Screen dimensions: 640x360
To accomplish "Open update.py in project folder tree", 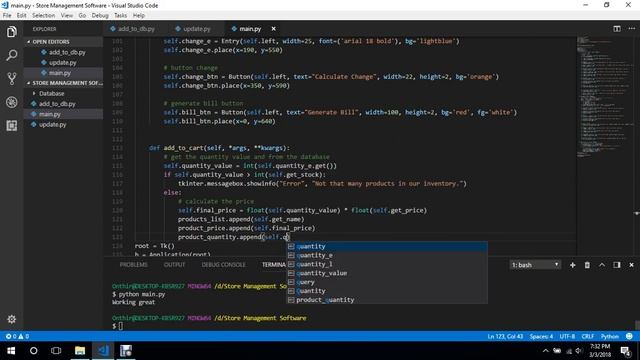I will point(63,124).
